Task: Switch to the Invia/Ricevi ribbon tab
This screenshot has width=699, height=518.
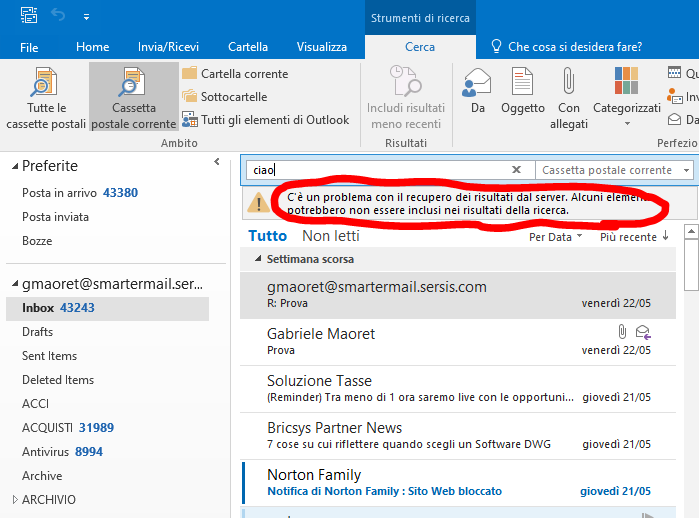Action: (168, 47)
